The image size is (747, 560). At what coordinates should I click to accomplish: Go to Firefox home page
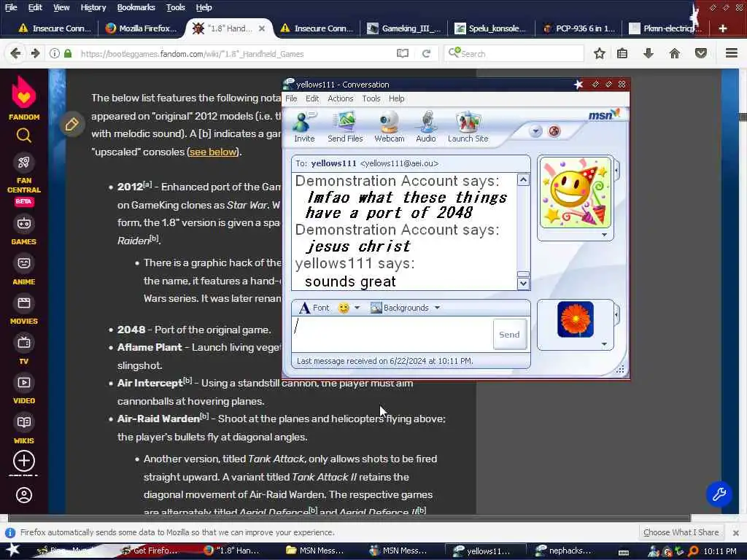(x=675, y=53)
